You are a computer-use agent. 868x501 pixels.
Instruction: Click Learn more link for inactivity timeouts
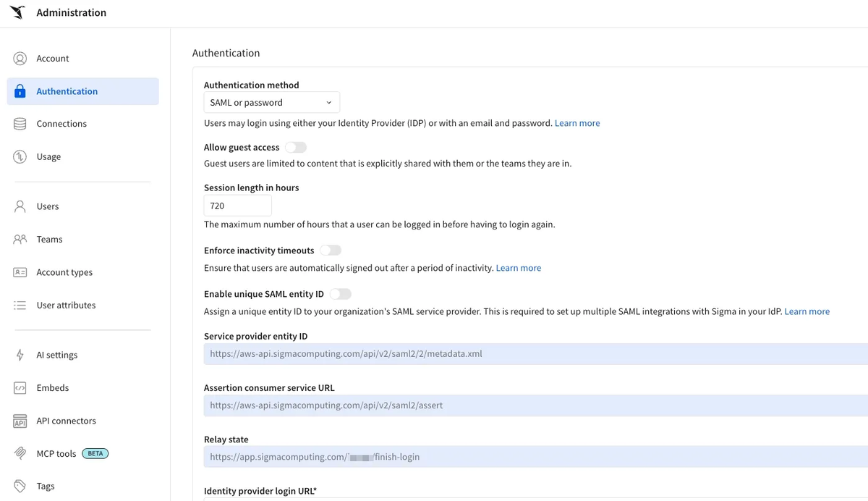[x=519, y=268]
